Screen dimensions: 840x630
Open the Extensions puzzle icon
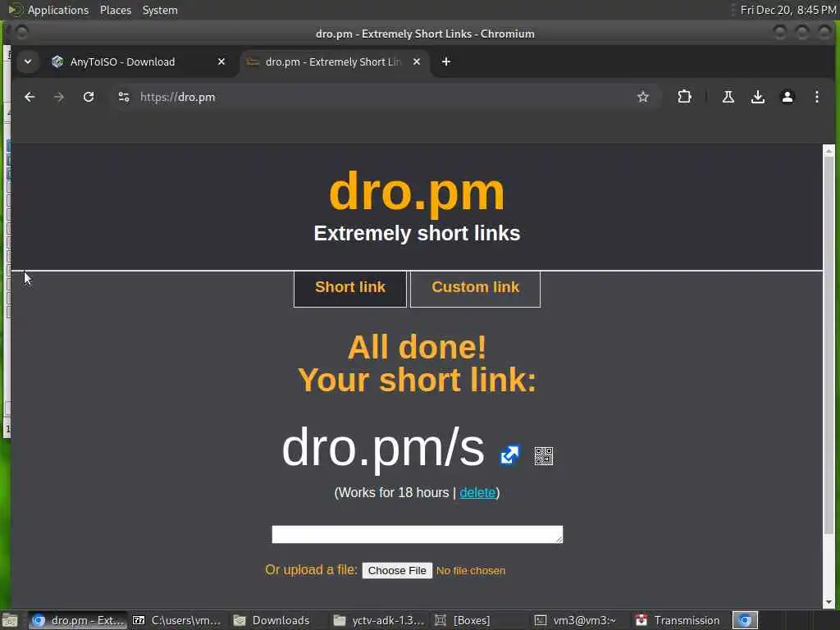tap(684, 97)
